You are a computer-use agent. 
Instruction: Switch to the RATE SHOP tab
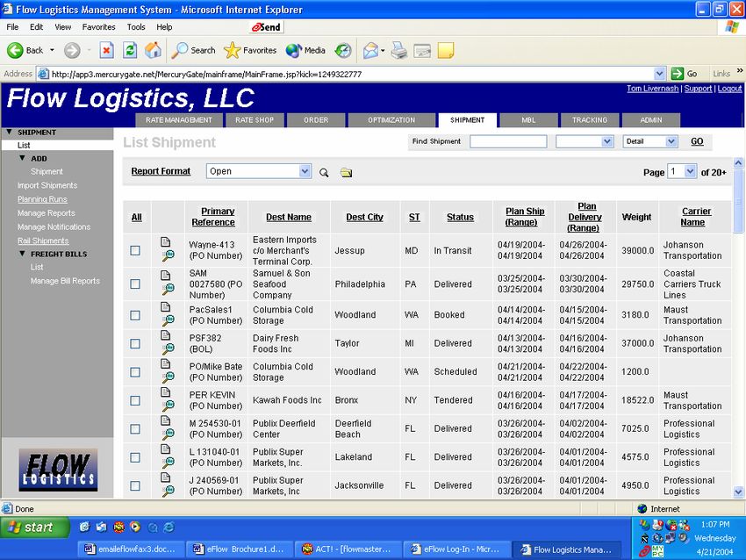click(255, 120)
